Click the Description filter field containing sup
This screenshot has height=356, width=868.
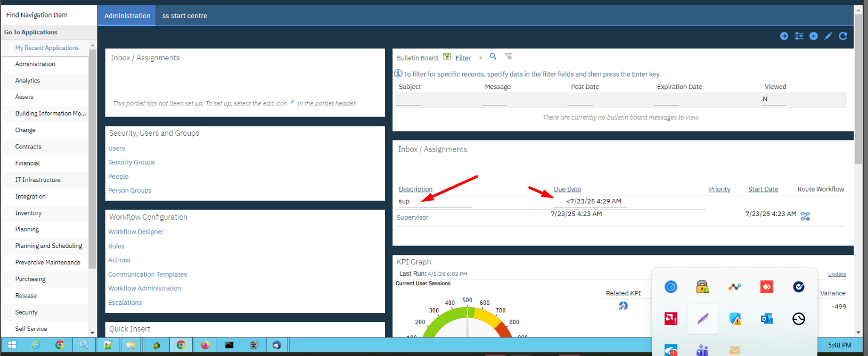tap(435, 202)
